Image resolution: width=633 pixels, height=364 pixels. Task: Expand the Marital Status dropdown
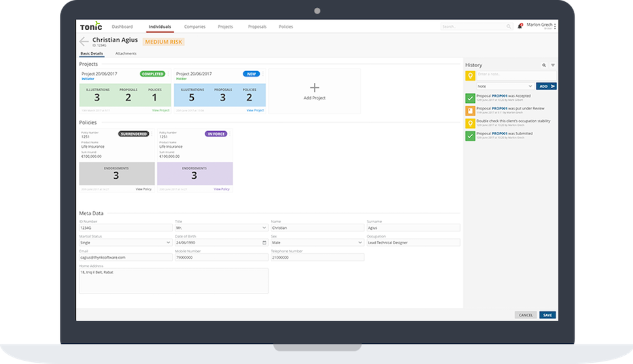pyautogui.click(x=168, y=242)
